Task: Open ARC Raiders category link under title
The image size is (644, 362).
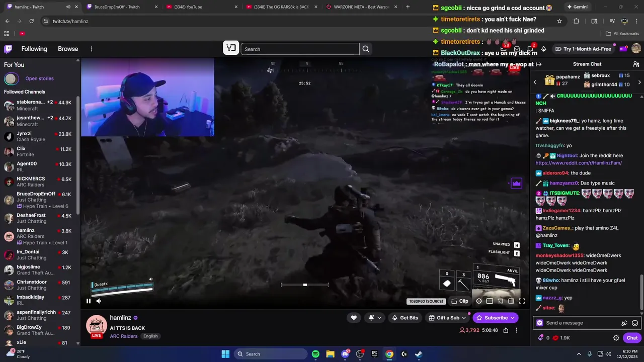Action: [124, 336]
